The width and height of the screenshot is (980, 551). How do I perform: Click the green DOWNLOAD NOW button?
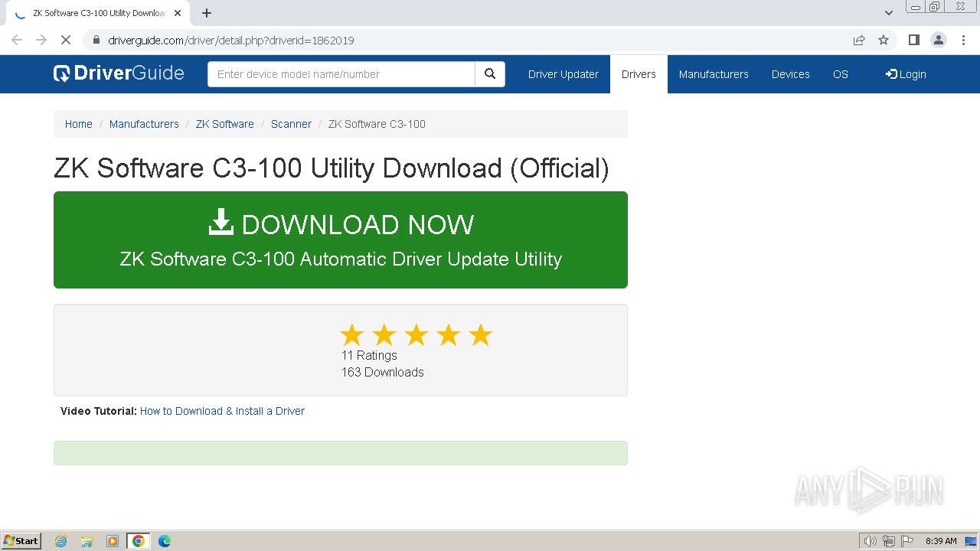(x=341, y=240)
